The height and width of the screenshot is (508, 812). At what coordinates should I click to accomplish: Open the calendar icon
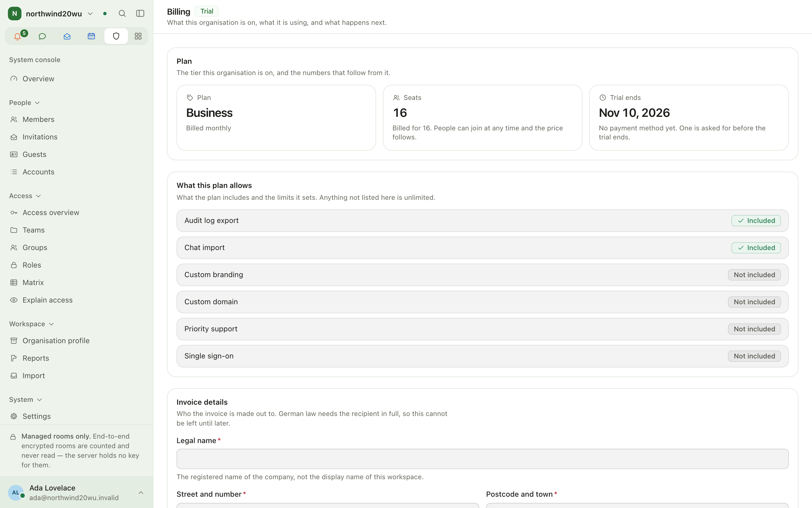point(91,36)
